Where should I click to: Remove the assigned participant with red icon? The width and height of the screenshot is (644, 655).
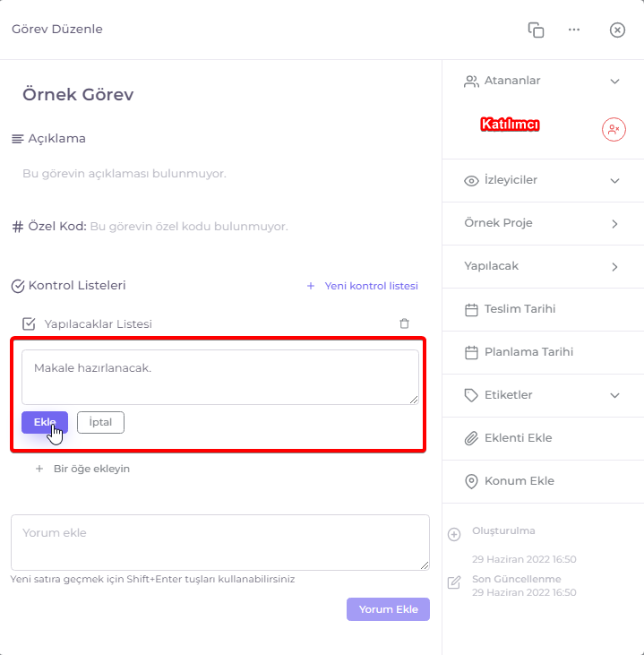(614, 130)
